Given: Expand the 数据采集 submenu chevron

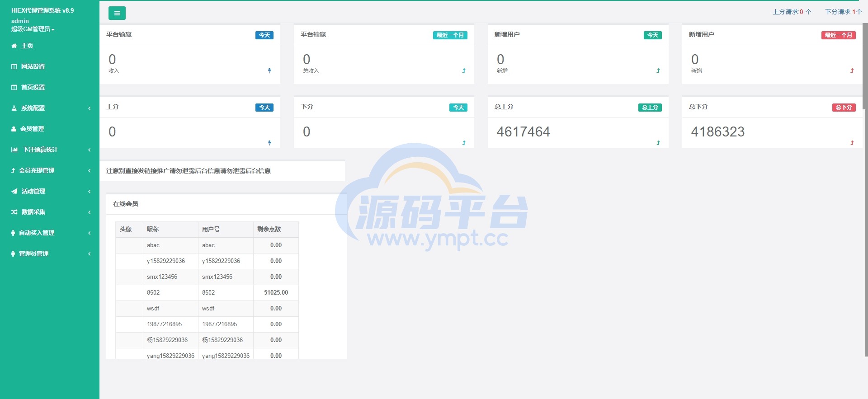Looking at the screenshot, I should click(x=90, y=212).
